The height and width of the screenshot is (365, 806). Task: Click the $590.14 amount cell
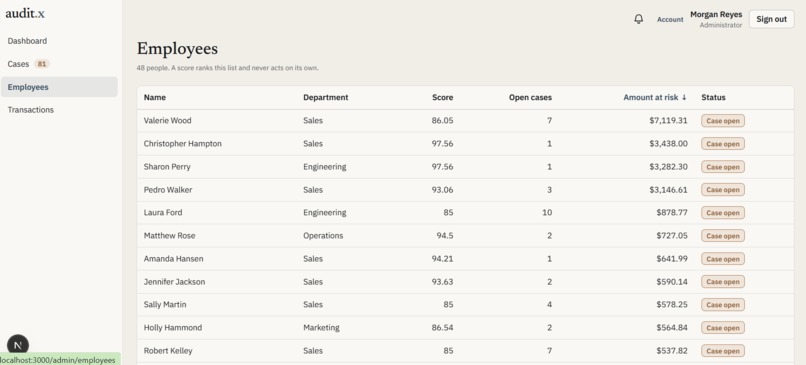[x=672, y=282]
